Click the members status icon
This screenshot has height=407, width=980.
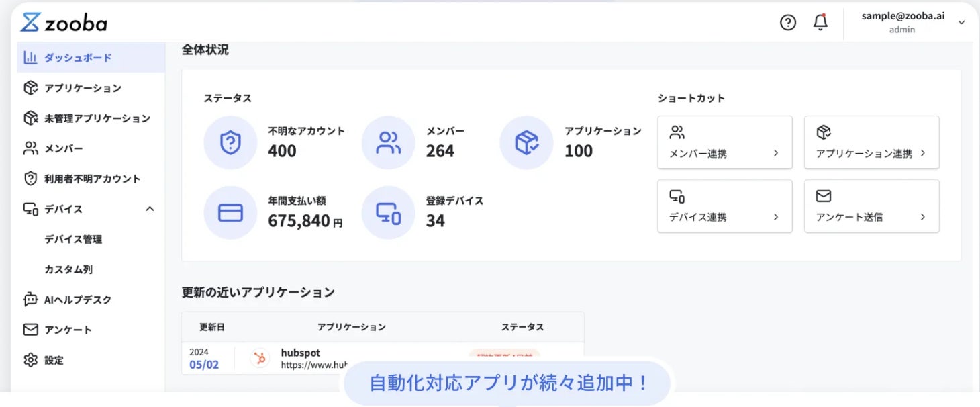(388, 142)
